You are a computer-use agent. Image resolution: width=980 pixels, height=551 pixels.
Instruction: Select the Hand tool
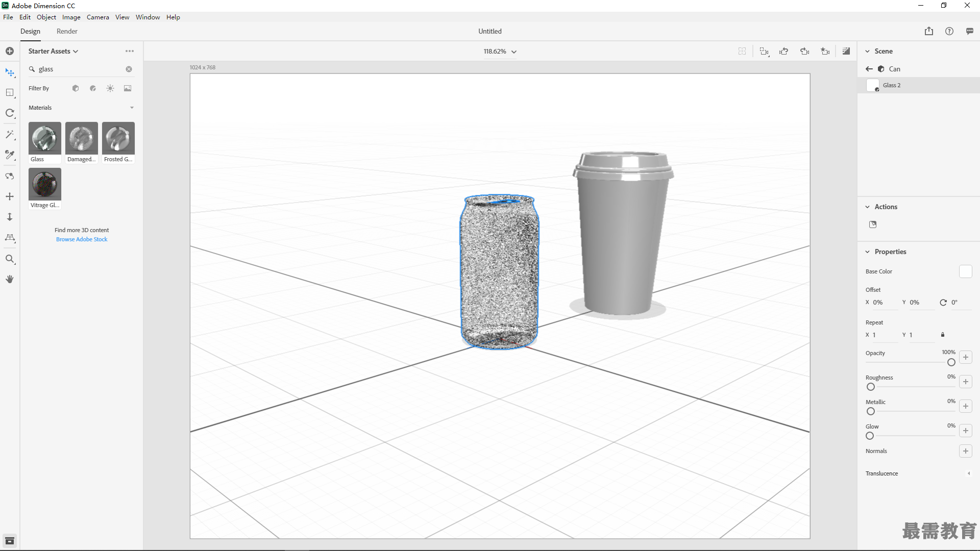tap(10, 279)
